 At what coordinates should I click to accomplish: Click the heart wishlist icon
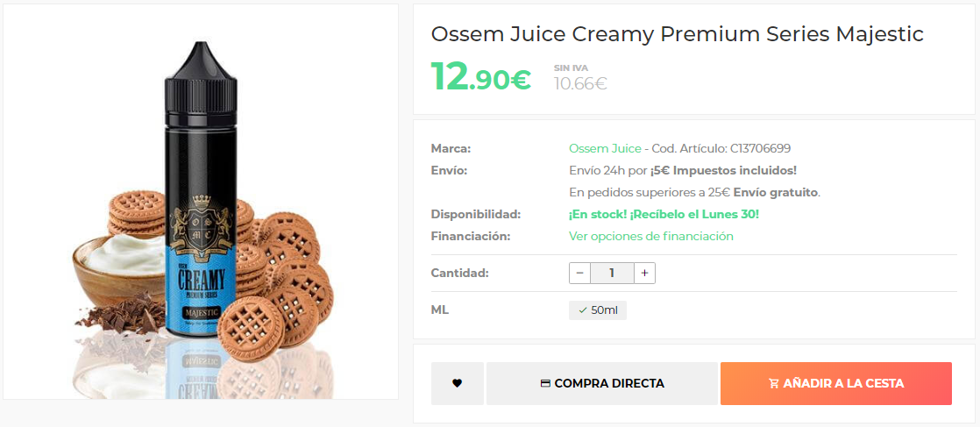[x=457, y=383]
